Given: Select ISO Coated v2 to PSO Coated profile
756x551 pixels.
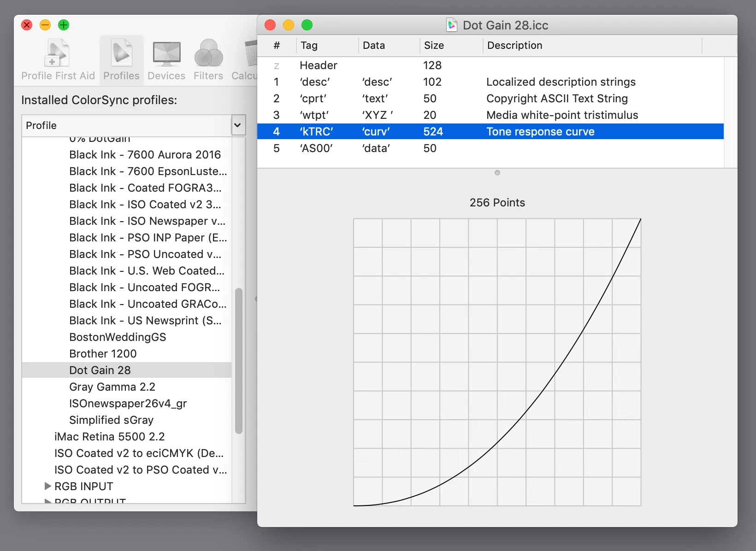Looking at the screenshot, I should 127,470.
